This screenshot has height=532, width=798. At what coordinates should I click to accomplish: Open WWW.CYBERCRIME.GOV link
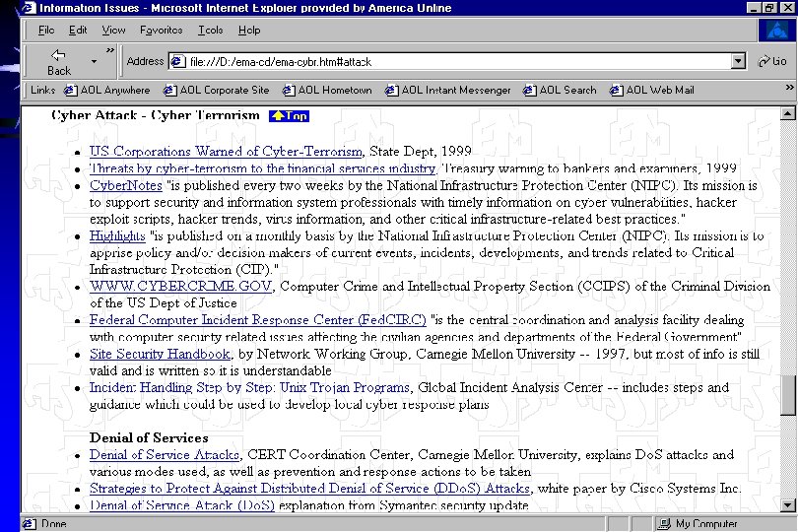click(x=180, y=286)
